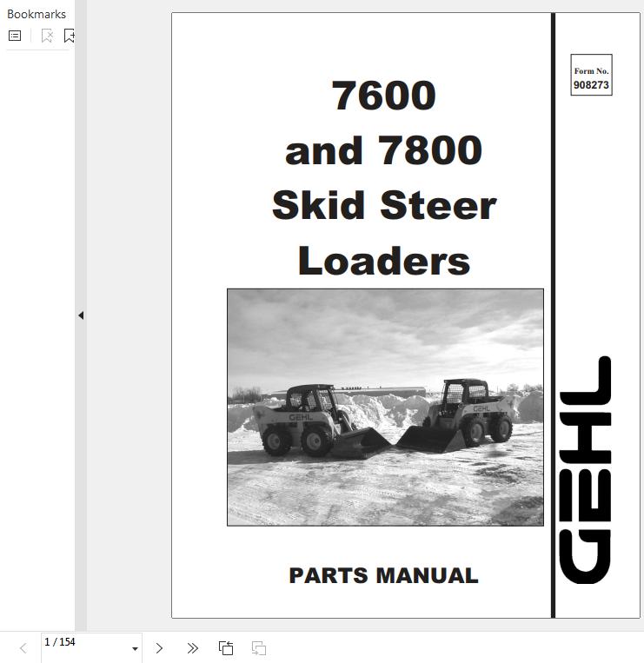Click the delete bookmark icon

click(x=47, y=36)
